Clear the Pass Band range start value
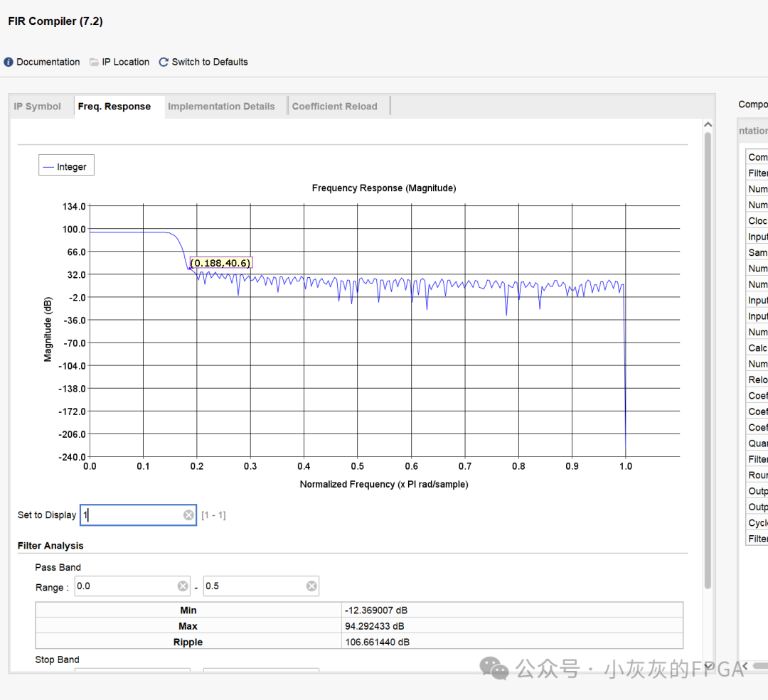Image resolution: width=768 pixels, height=700 pixels. coord(183,586)
